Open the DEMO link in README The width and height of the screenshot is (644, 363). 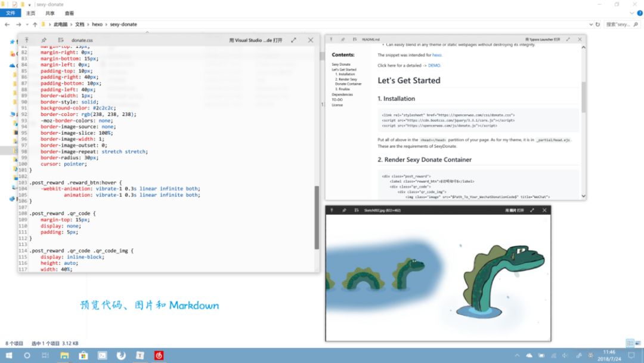434,65
